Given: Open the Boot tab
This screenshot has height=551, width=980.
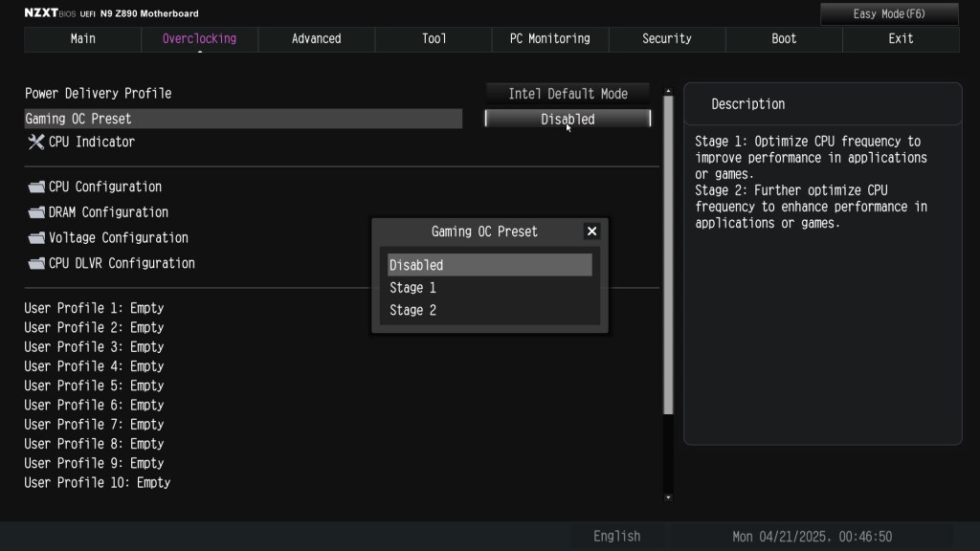Looking at the screenshot, I should click(x=784, y=38).
